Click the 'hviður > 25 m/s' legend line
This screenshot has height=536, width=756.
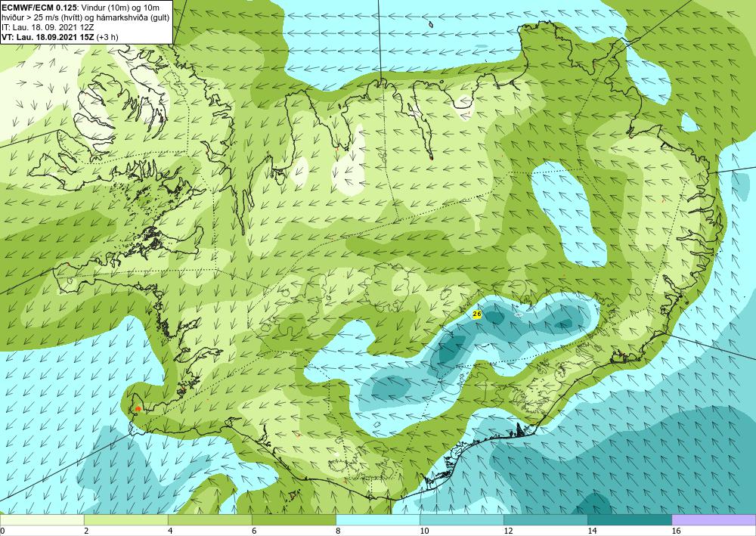[85, 17]
